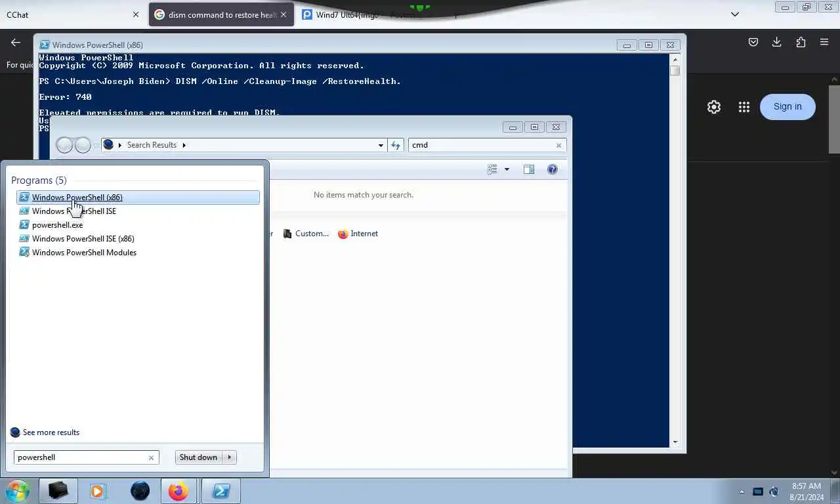Open the browser list-all-tabs chevron
840x504 pixels.
735,14
